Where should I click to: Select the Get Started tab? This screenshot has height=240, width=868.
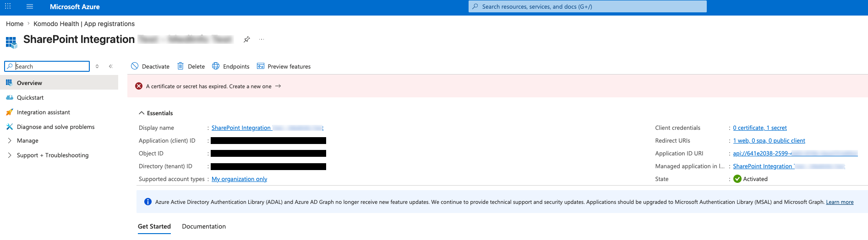point(154,227)
